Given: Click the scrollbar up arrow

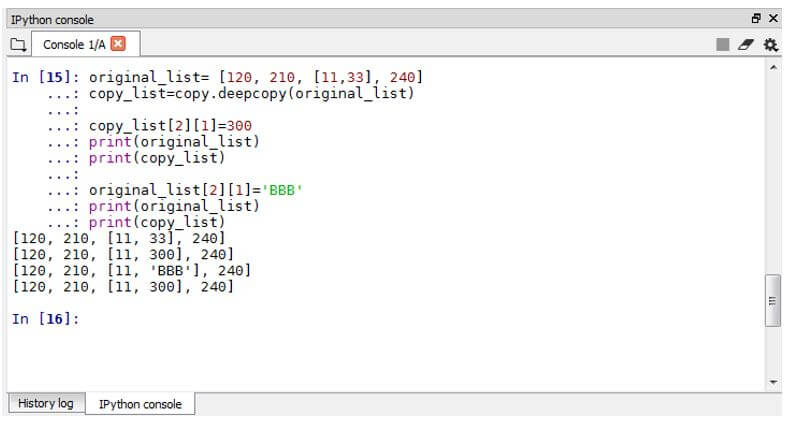Looking at the screenshot, I should (x=773, y=67).
